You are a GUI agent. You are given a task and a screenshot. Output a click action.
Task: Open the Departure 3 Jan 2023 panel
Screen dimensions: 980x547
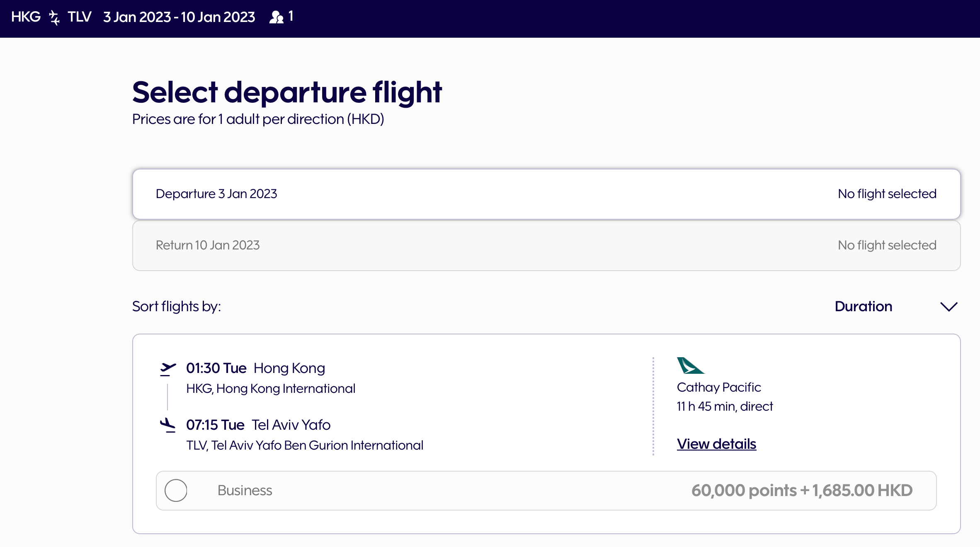pos(546,194)
